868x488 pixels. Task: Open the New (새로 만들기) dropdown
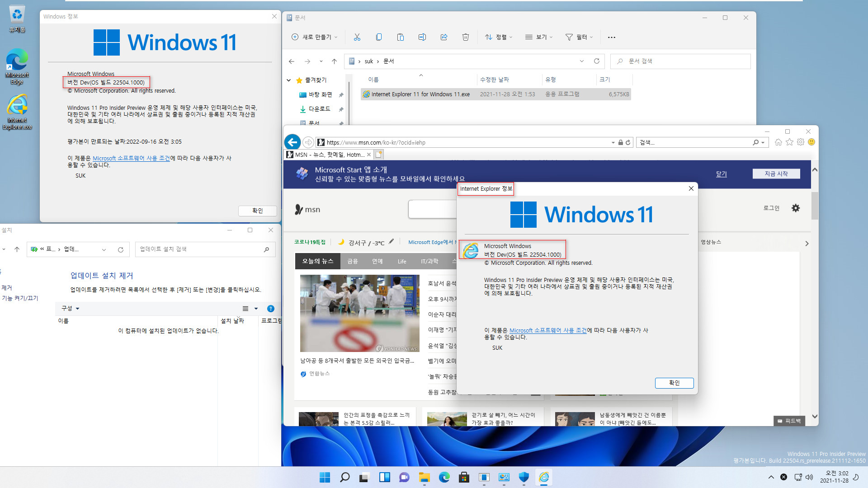pos(315,37)
